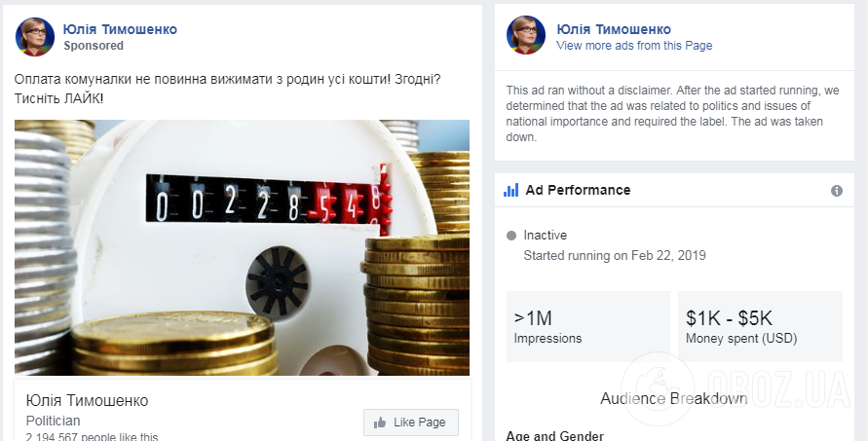Open View more ads from this Page

[x=634, y=46]
